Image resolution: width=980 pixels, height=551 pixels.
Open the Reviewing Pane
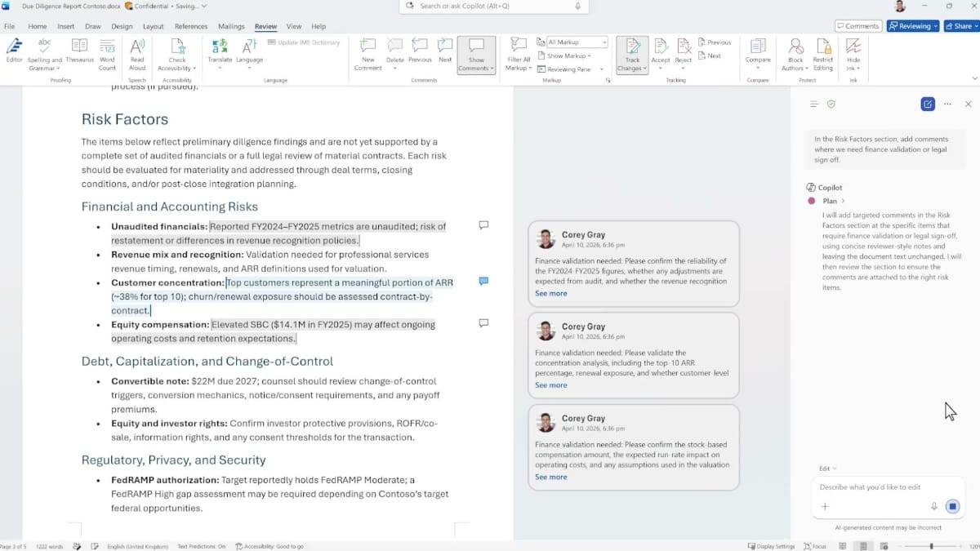tap(564, 69)
